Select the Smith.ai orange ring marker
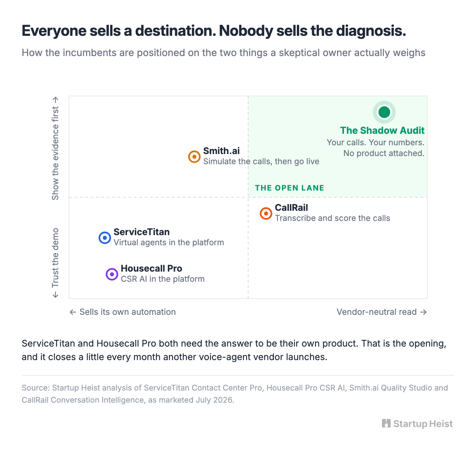Screen dimensions: 476x452 coord(194,157)
